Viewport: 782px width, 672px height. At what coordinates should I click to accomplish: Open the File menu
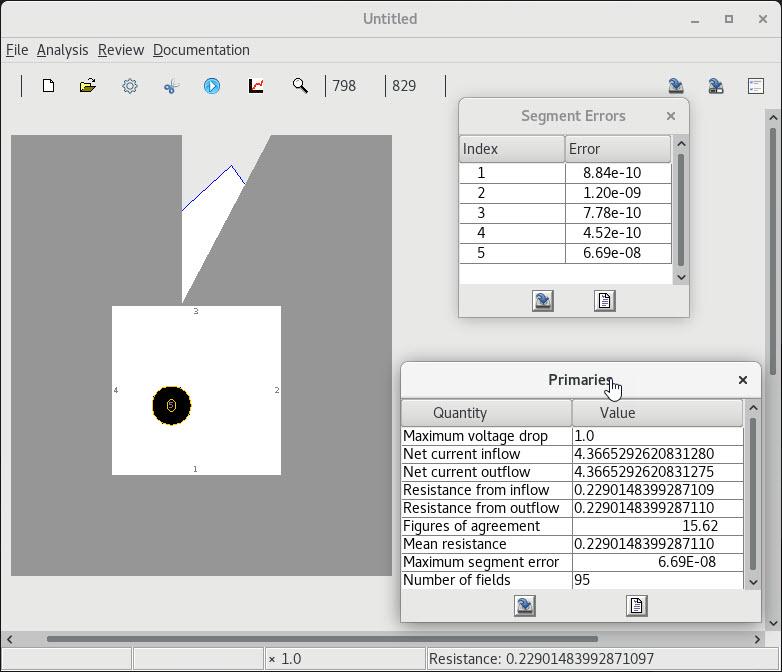pos(17,50)
